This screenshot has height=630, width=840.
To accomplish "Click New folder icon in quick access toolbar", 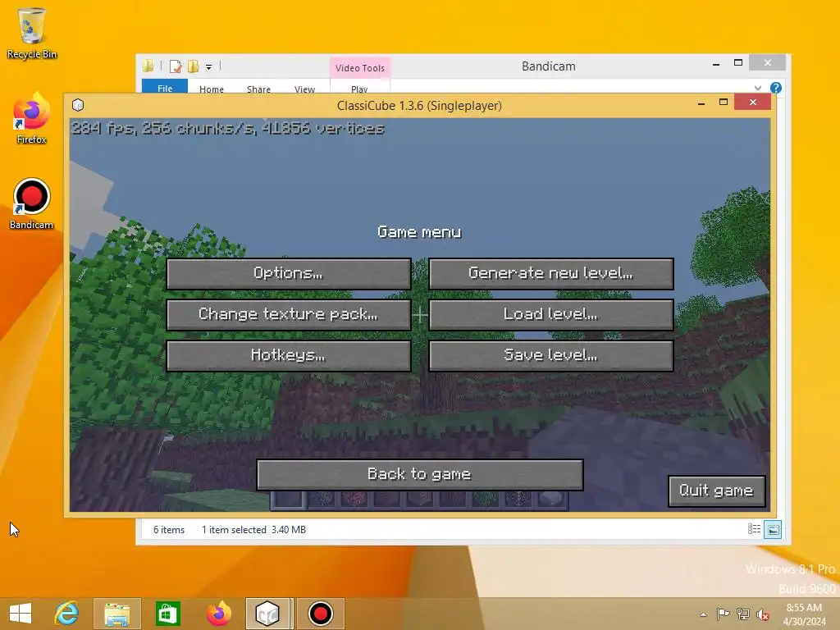I will (193, 66).
